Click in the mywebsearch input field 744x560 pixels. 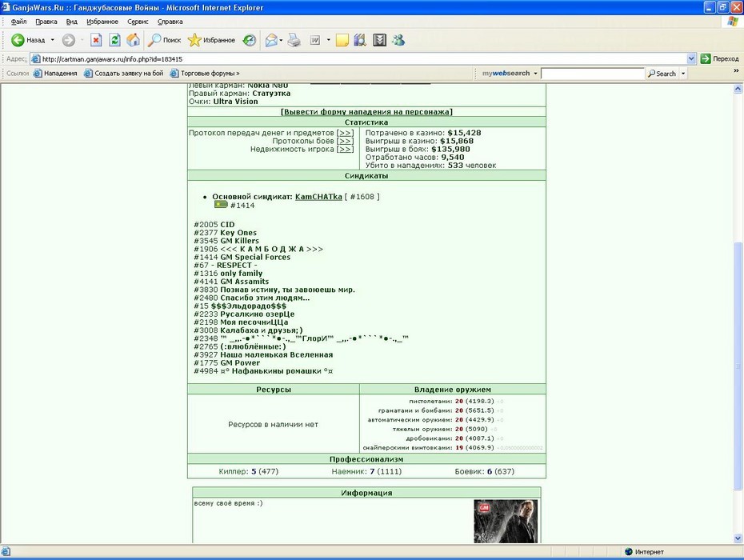pyautogui.click(x=593, y=74)
